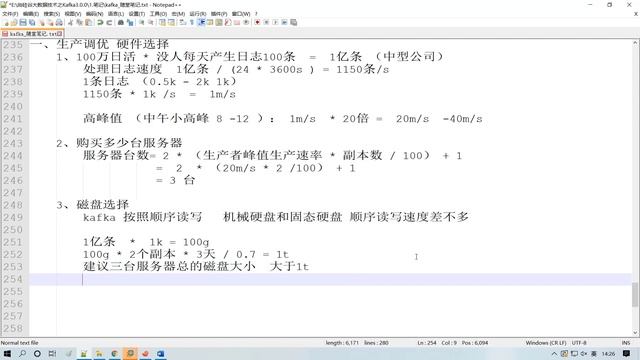
Task: Select the kafka_随堂笔记.txt tab
Action: (33, 34)
